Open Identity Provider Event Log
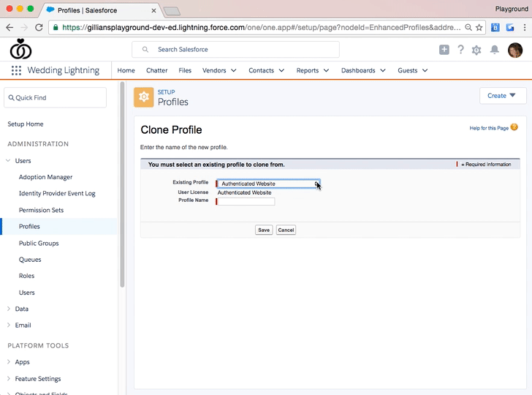Screen dimensions: 532x395 pyautogui.click(x=57, y=193)
